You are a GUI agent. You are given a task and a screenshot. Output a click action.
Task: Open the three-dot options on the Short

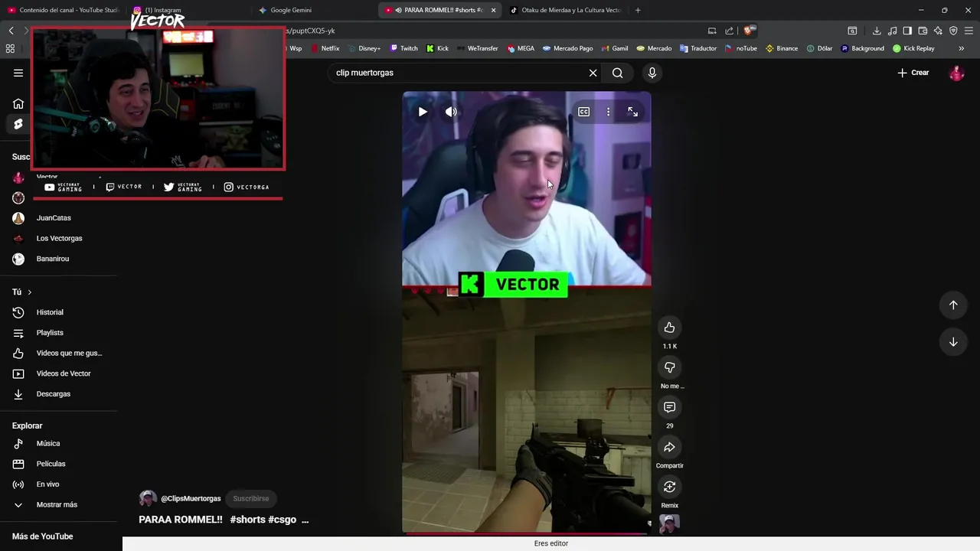point(608,112)
